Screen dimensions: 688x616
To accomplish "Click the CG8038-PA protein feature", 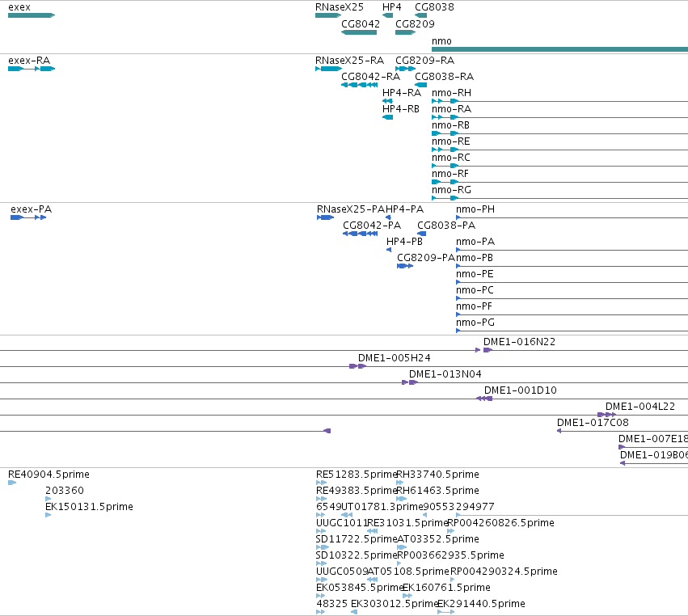I will pos(422,234).
